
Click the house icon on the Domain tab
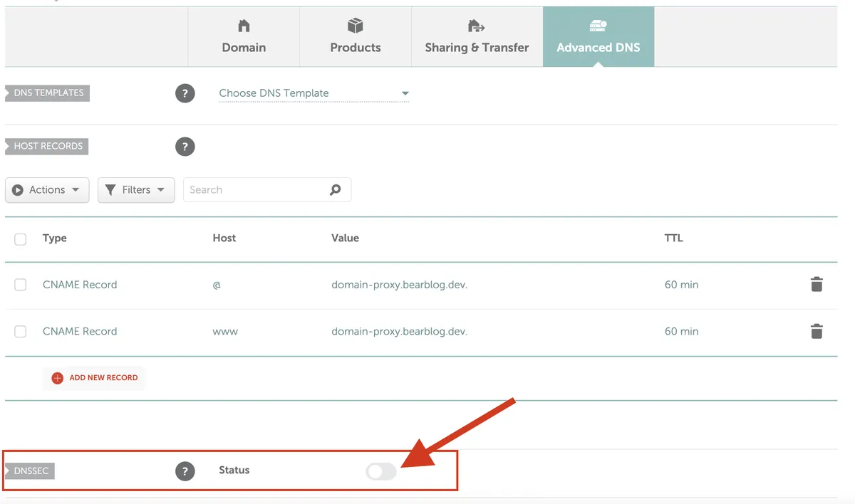244,26
